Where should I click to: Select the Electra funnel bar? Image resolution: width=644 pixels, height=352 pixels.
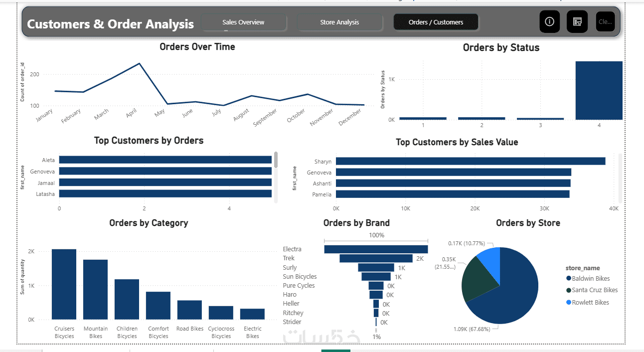pos(376,249)
